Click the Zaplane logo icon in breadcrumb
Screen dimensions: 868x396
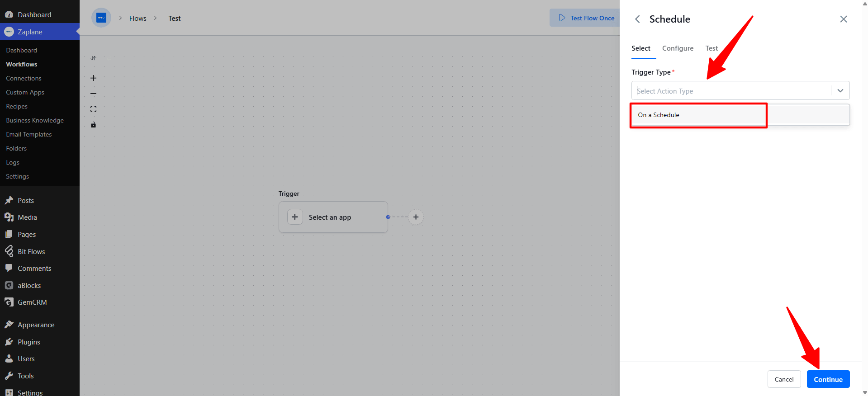click(x=101, y=18)
